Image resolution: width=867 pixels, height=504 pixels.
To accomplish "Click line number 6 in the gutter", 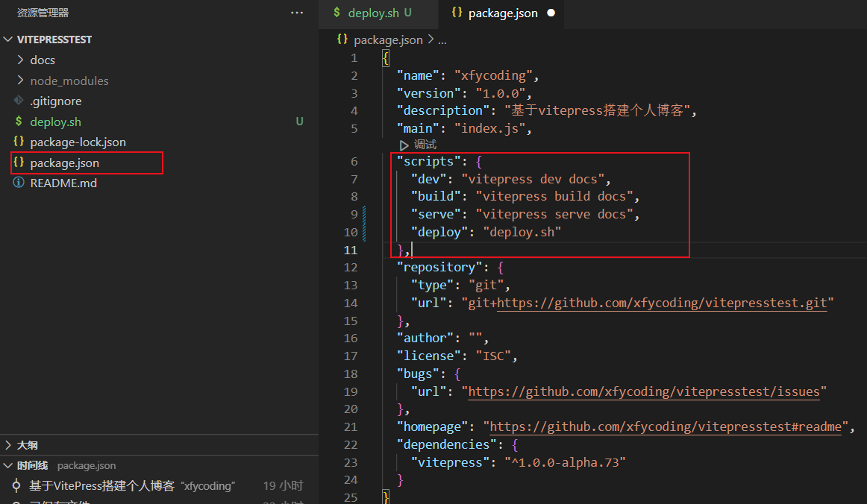I will pos(354,161).
